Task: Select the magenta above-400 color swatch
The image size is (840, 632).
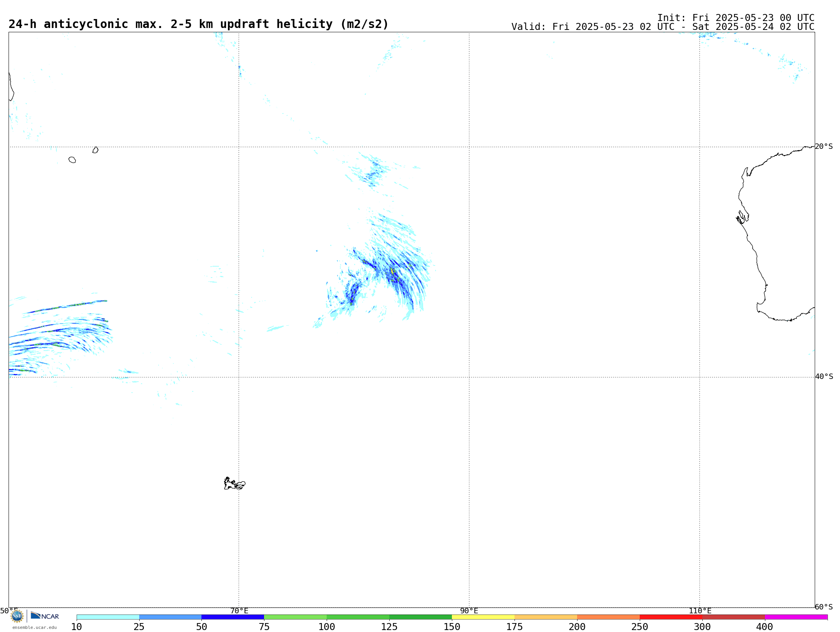Action: (796, 617)
